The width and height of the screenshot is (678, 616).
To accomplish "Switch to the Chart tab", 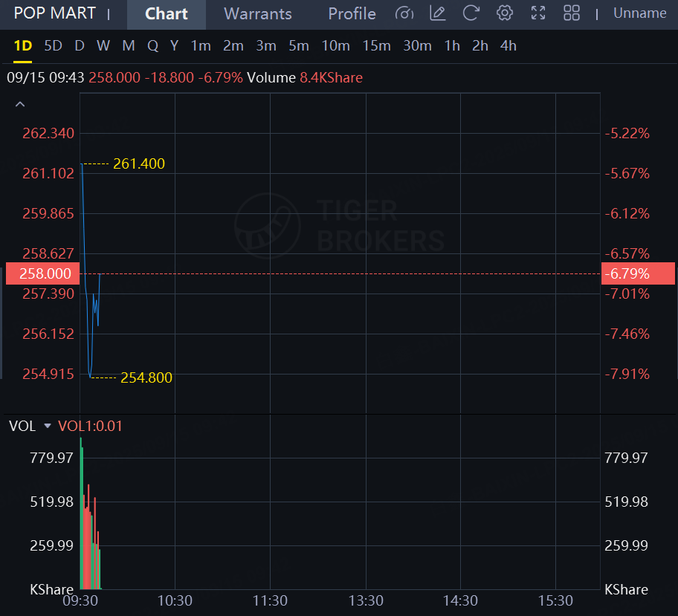I will (x=167, y=14).
